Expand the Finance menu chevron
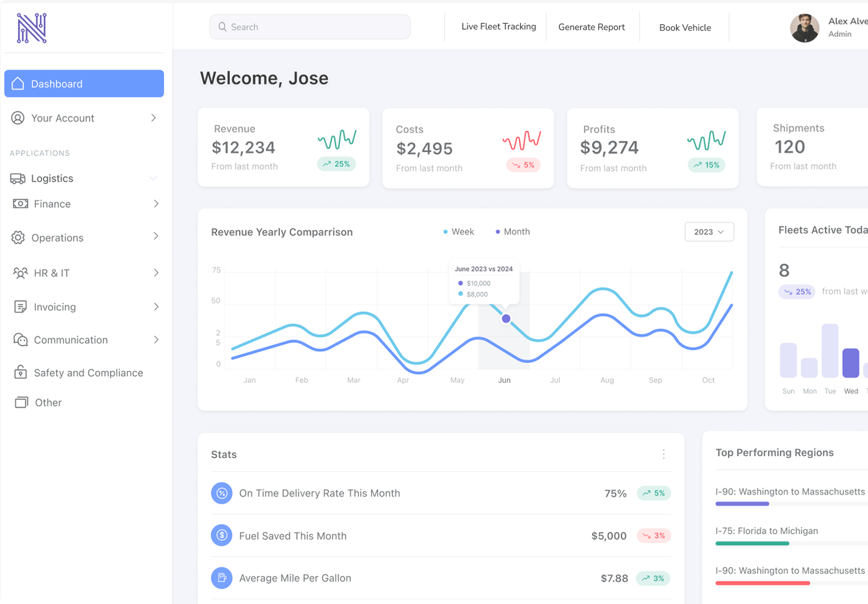The width and height of the screenshot is (868, 604). [x=156, y=204]
